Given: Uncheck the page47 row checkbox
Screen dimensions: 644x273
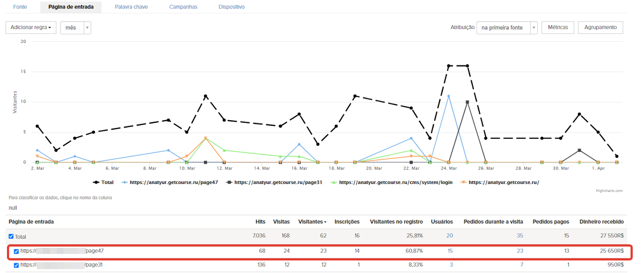Looking at the screenshot, I should [16, 251].
